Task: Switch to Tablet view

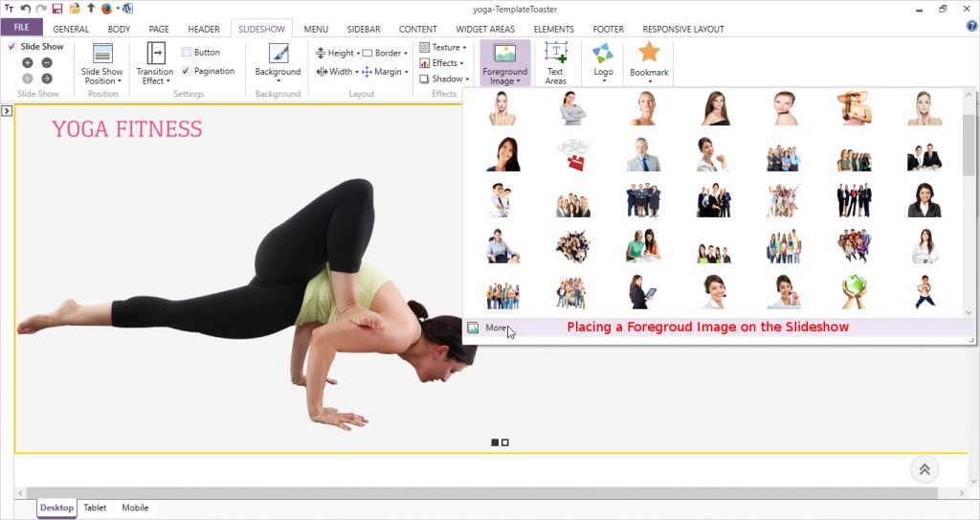Action: coord(95,508)
